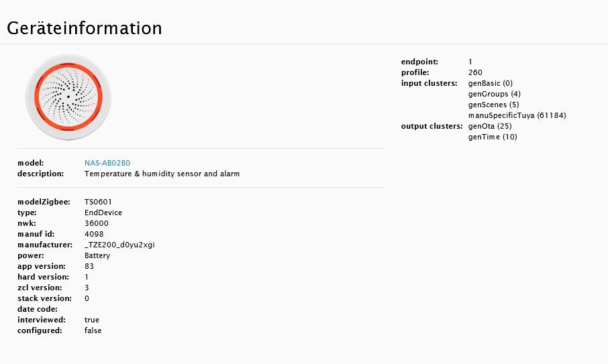Click the siren sensor device image
The height and width of the screenshot is (364, 608).
68,97
